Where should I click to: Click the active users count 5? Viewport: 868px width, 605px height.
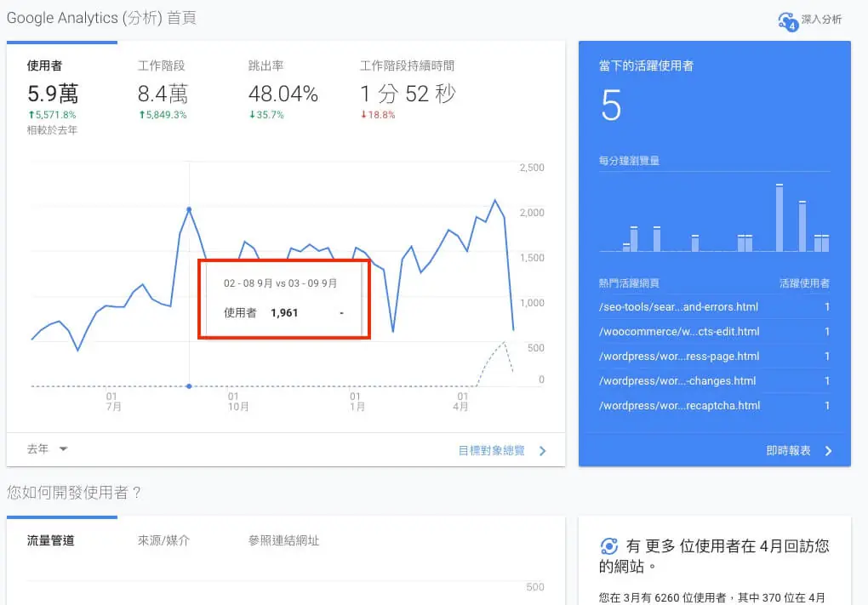click(611, 106)
